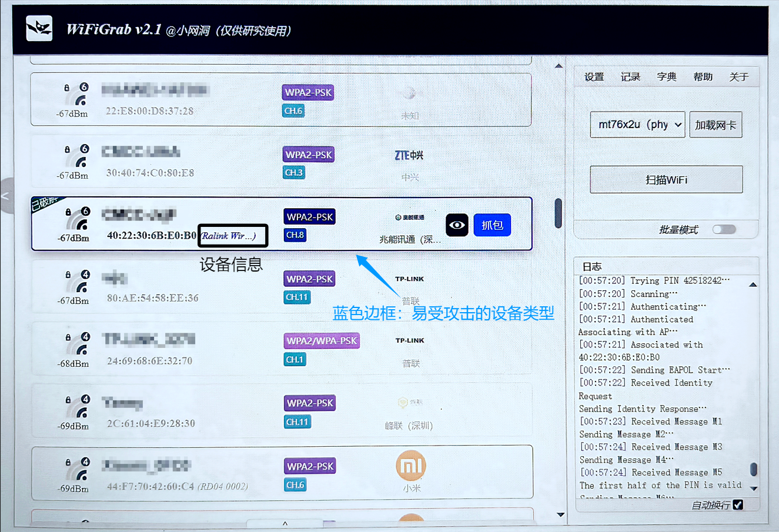Click the (RD04 0002) device info text
The image size is (779, 532).
tap(223, 486)
